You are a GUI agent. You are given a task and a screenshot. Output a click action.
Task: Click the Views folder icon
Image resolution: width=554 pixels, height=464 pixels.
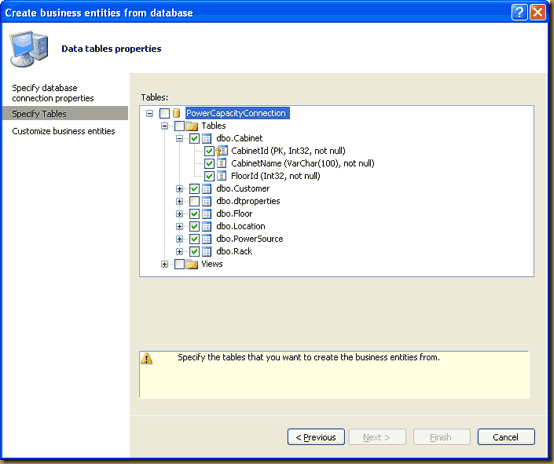(192, 264)
